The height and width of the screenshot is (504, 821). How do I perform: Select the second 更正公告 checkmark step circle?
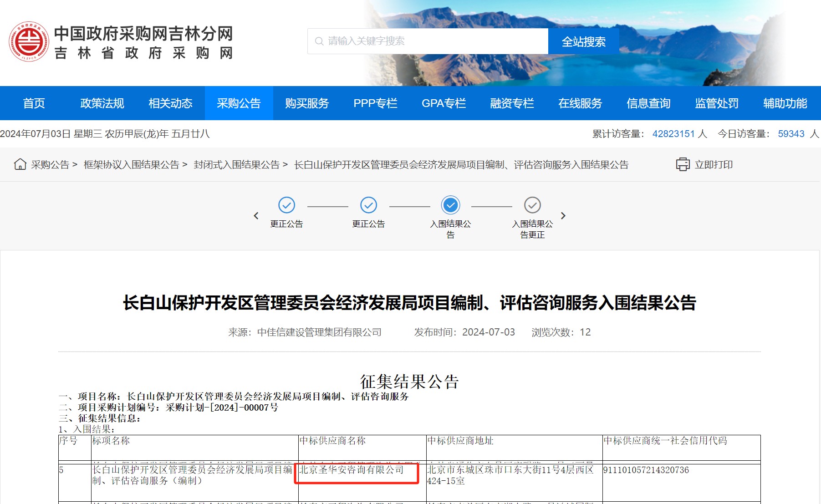(x=369, y=205)
